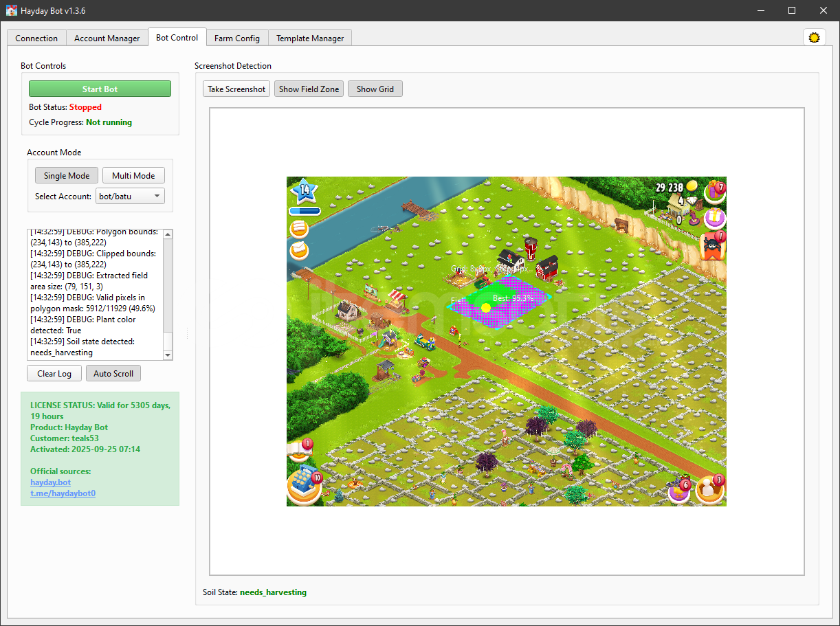Click the 'LICENSE STATUS' text line
This screenshot has width=840, height=626.
click(x=100, y=411)
